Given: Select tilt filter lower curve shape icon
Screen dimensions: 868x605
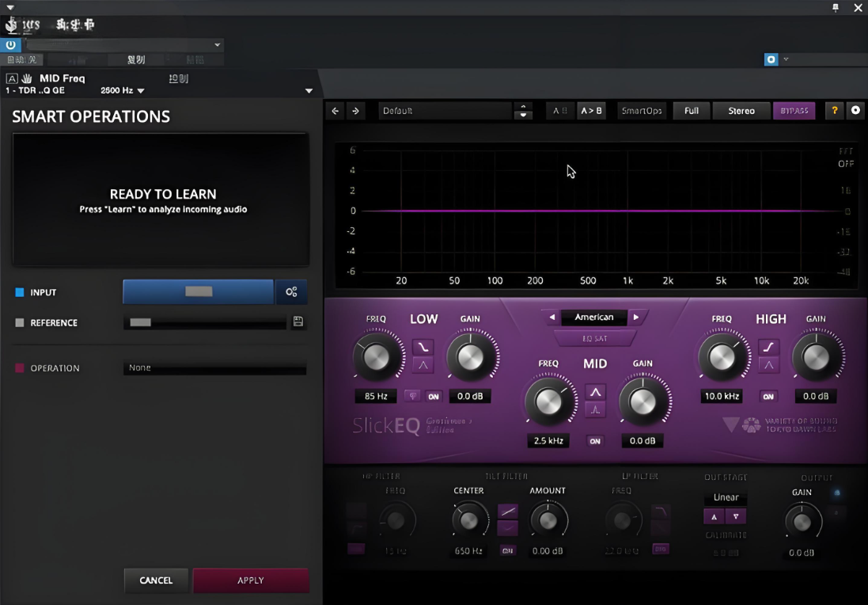Looking at the screenshot, I should pyautogui.click(x=508, y=528).
